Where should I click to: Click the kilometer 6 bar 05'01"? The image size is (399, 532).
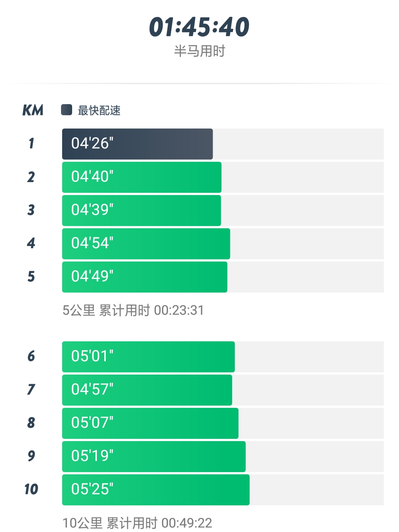pyautogui.click(x=148, y=357)
